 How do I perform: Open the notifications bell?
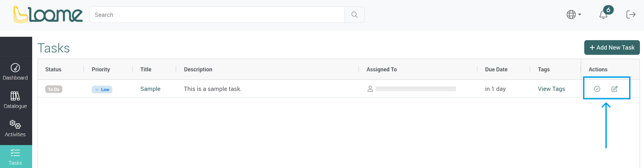[604, 15]
